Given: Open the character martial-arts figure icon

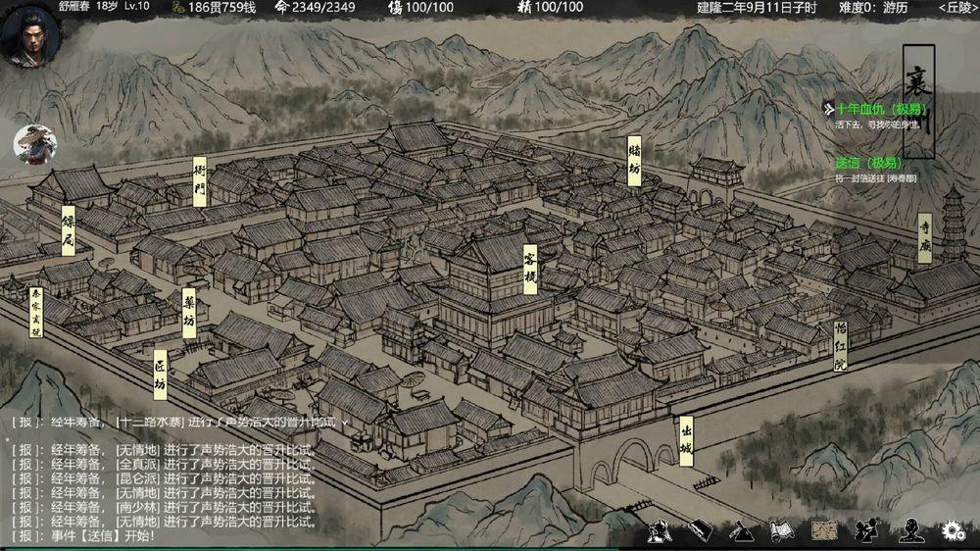Looking at the screenshot, I should (659, 530).
